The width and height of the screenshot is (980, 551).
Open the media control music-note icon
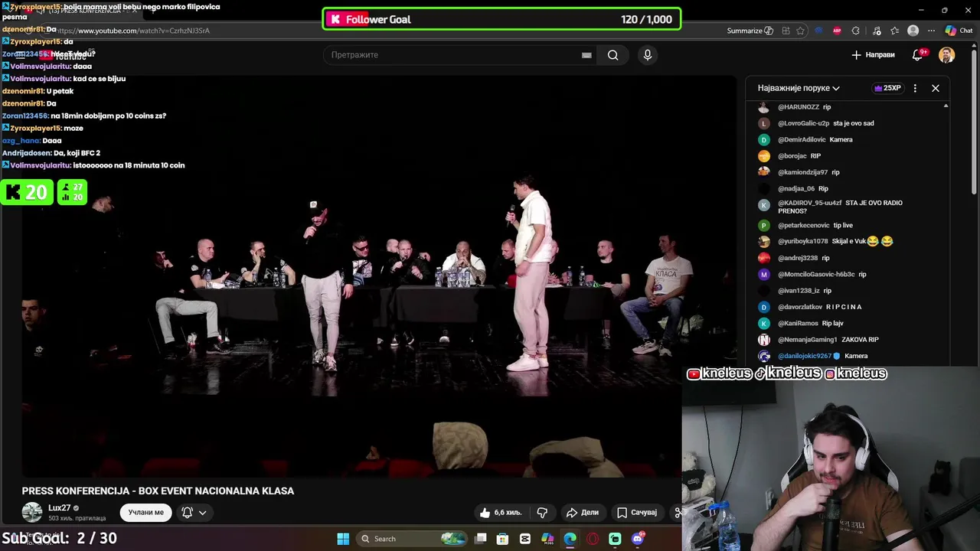tap(876, 31)
